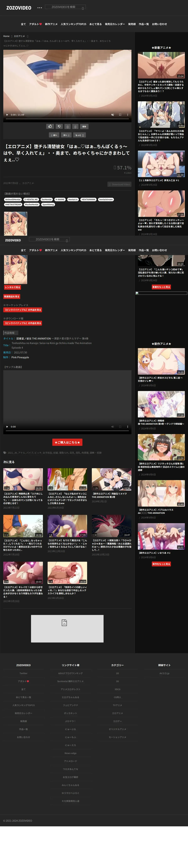The image size is (188, 868).
Task: Enter fullscreen on the main video
Action: point(120,115)
